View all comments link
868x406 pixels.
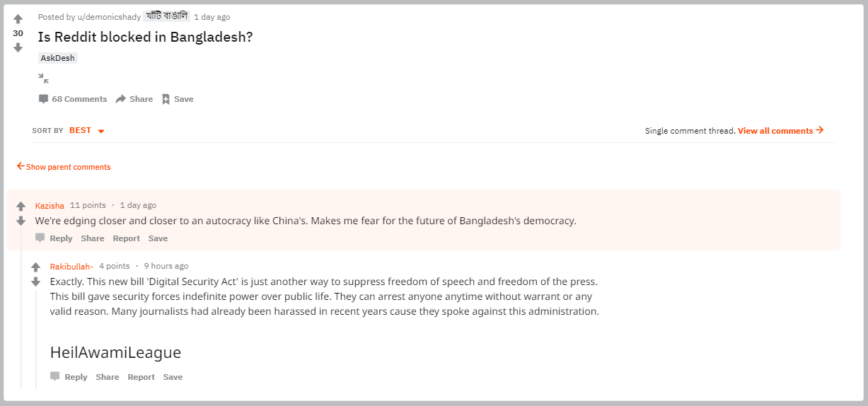point(780,131)
